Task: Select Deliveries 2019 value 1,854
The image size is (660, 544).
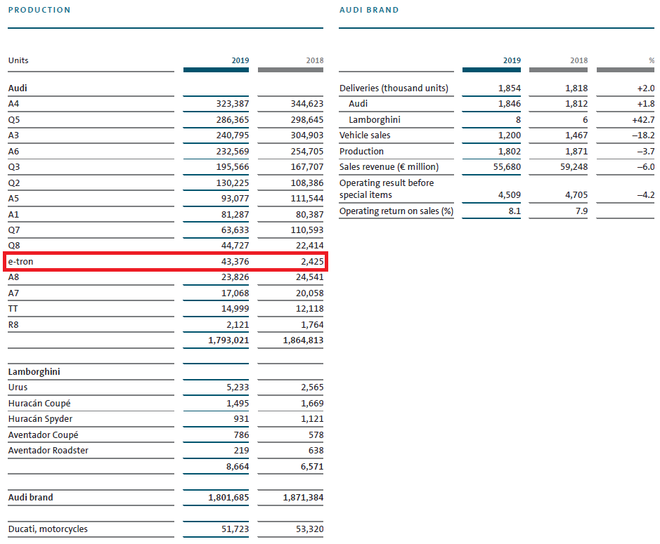Action: click(x=509, y=88)
